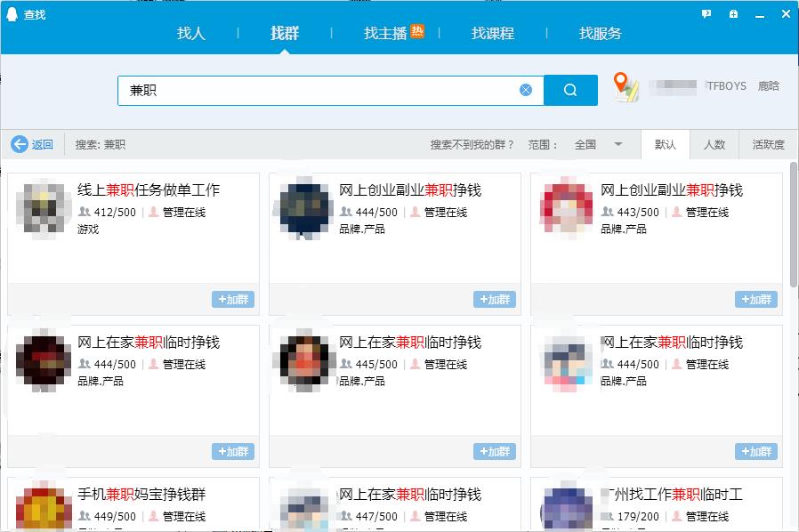Open the feedback speech-bubble icon in title bar
The height and width of the screenshot is (532, 799).
706,12
